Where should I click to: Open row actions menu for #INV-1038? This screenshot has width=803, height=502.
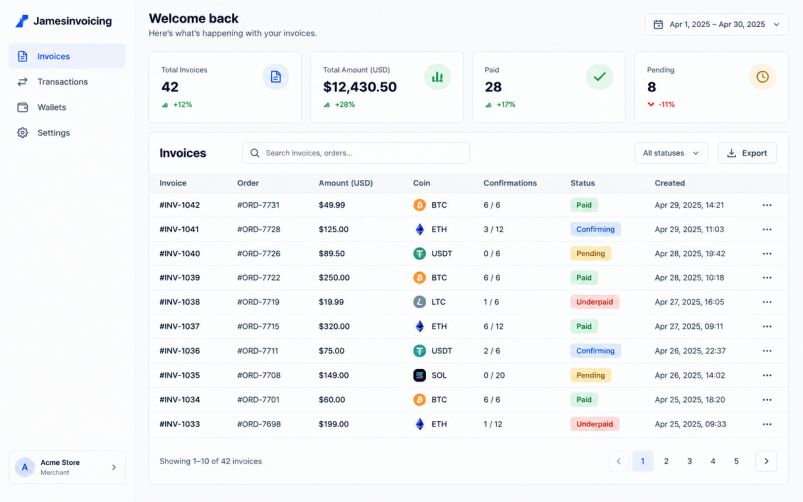click(x=767, y=302)
